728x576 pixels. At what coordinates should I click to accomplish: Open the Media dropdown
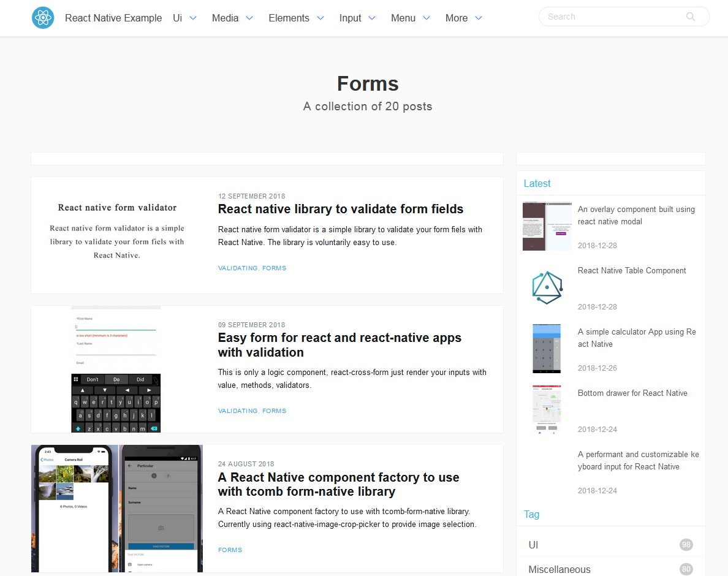click(232, 18)
